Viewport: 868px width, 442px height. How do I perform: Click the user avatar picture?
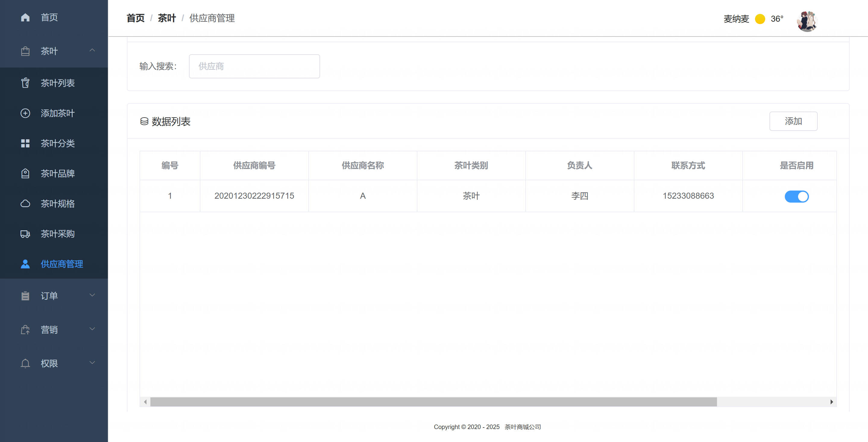pyautogui.click(x=807, y=21)
